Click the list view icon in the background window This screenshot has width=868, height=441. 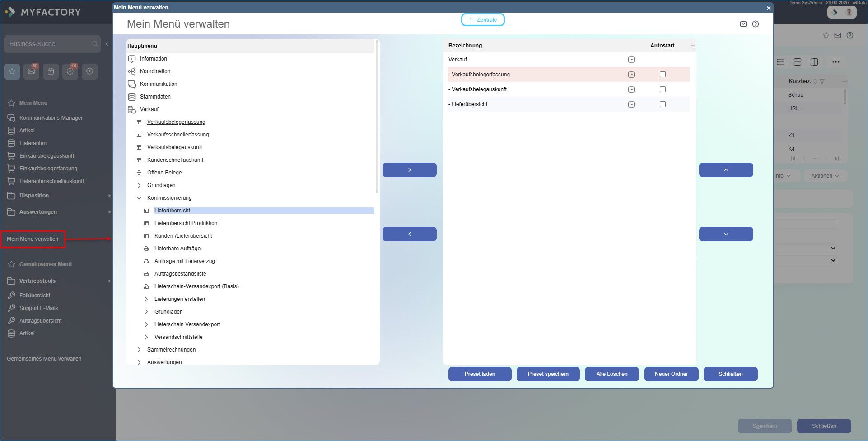click(781, 62)
